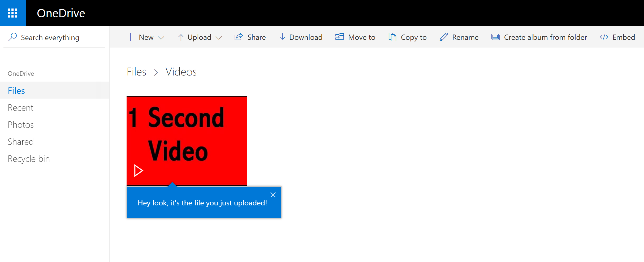Click the Embed code brackets icon

604,37
